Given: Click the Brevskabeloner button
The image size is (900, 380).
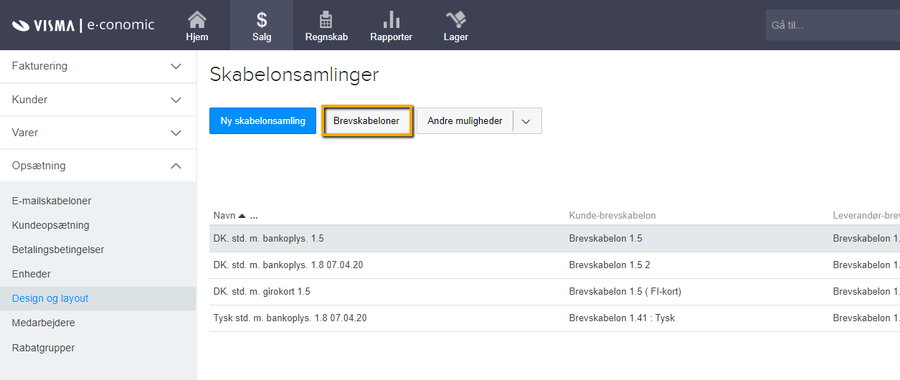Looking at the screenshot, I should (x=367, y=121).
